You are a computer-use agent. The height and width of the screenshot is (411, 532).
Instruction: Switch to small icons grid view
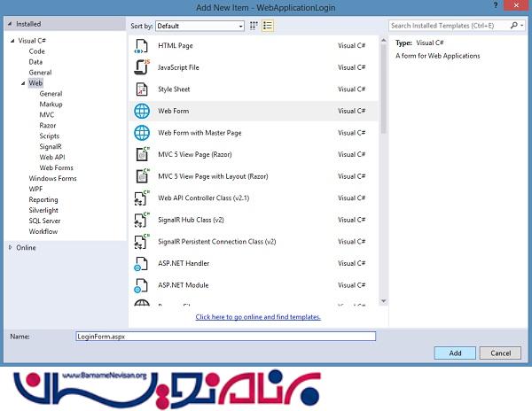[x=254, y=26]
